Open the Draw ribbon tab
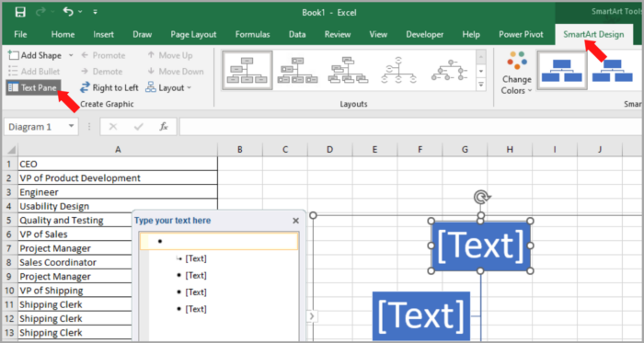644x343 pixels. [142, 34]
